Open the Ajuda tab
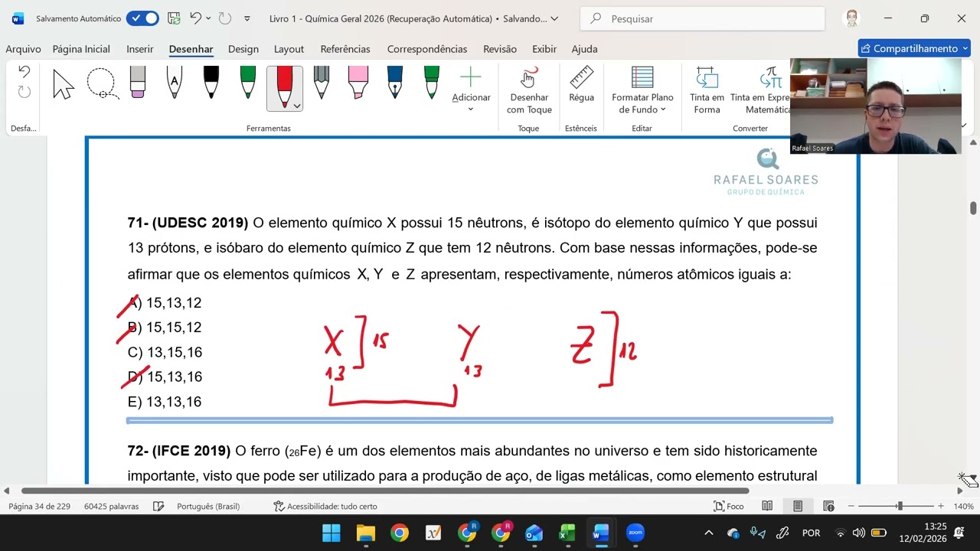Viewport: 980px width, 551px height. click(584, 49)
